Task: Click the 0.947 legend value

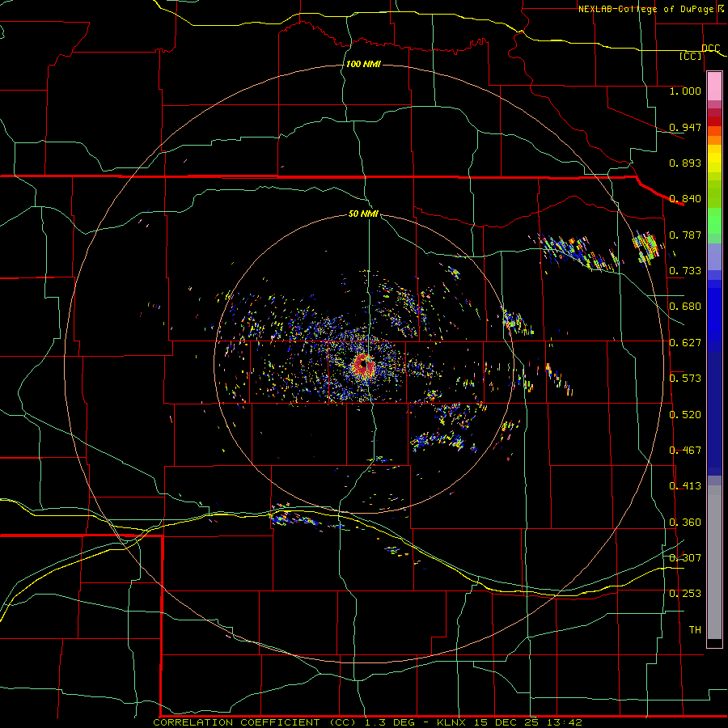Action: pos(685,127)
